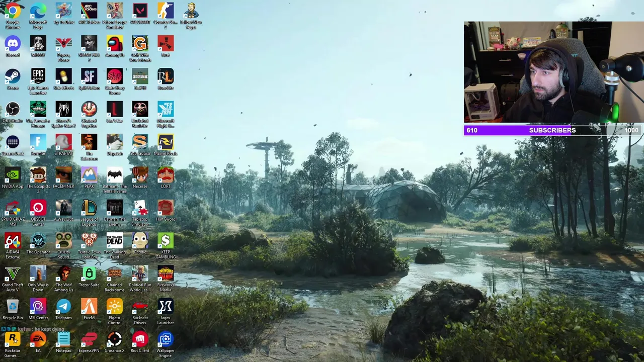Image resolution: width=644 pixels, height=362 pixels.
Task: Launch Subnautica desktop icon
Action: tap(140, 145)
